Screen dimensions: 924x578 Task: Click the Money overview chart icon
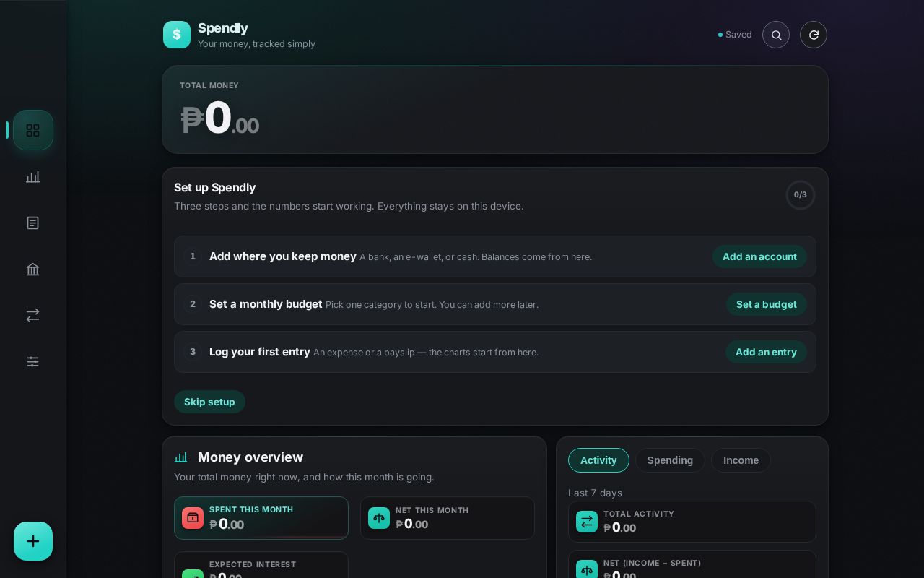(181, 457)
